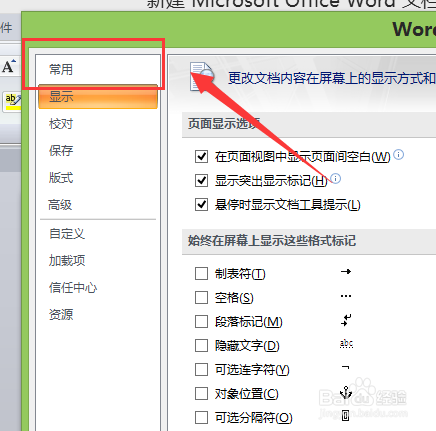436x431 pixels.
Task: Click the tab character arrow symbol
Action: point(346,272)
